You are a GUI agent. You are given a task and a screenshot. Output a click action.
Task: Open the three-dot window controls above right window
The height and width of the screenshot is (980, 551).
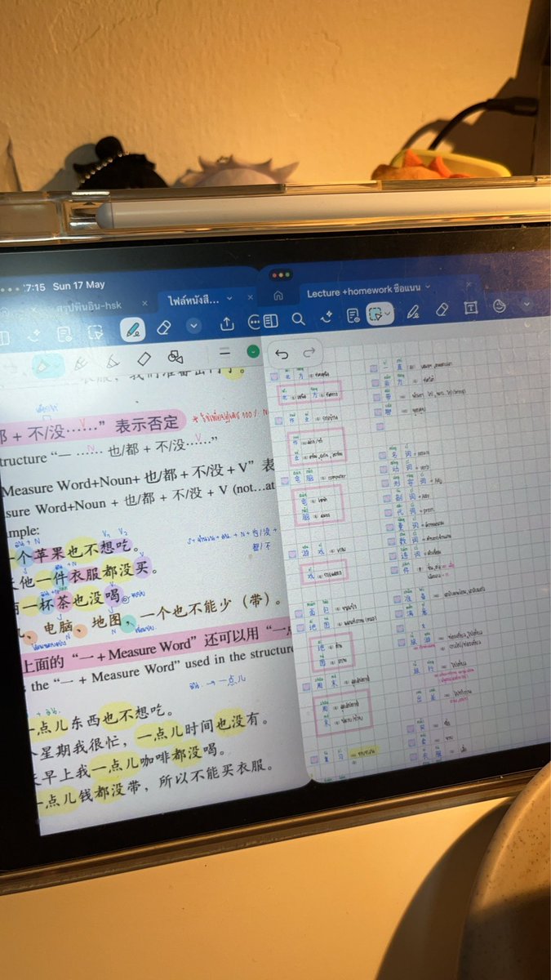(x=282, y=276)
